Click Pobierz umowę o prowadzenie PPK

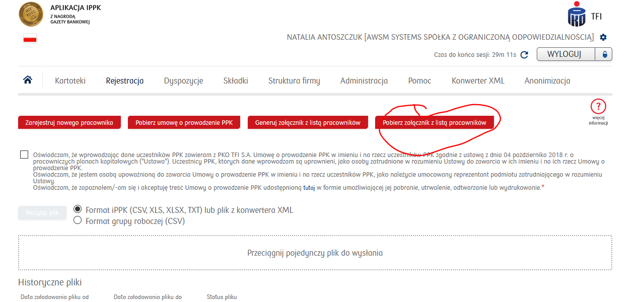184,122
